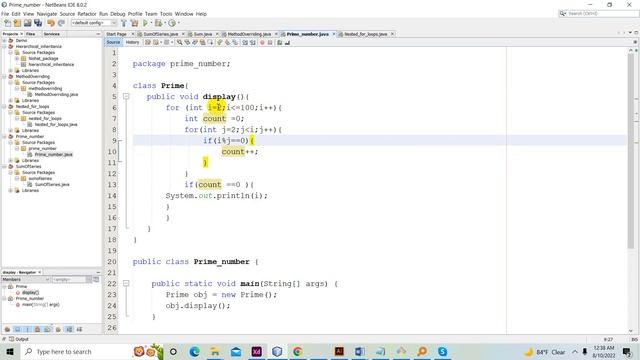Toggle Sort by Name in Navigator toolbar
The image size is (640, 360).
69,329
